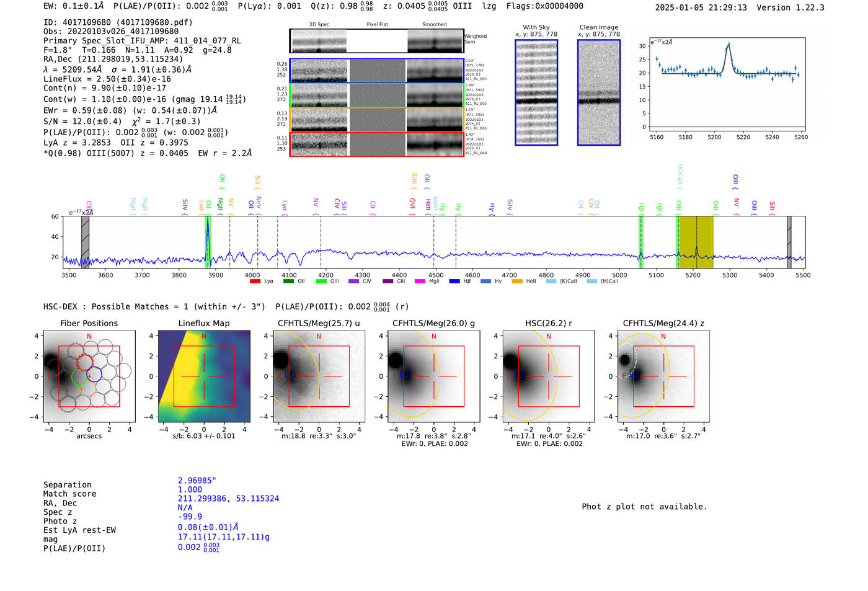868x591 pixels.
Task: Click 'Phot z plot not available.' text
Action: click(x=644, y=507)
